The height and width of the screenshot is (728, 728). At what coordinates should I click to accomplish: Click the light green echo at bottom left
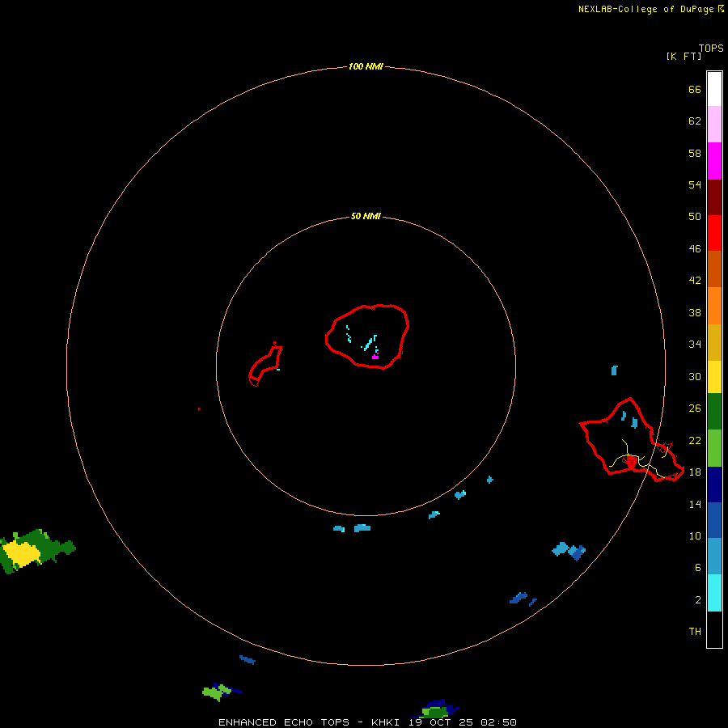pos(216,692)
